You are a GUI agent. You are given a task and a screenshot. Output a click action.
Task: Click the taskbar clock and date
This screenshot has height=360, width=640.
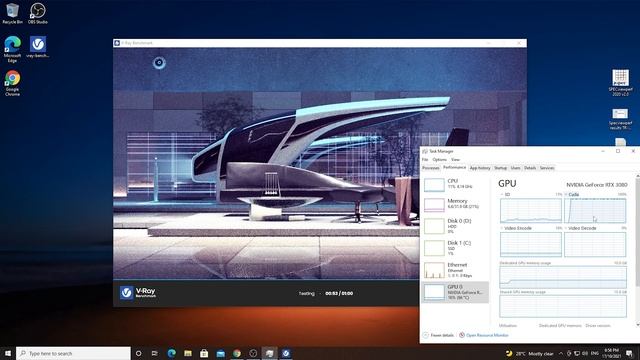(x=611, y=353)
